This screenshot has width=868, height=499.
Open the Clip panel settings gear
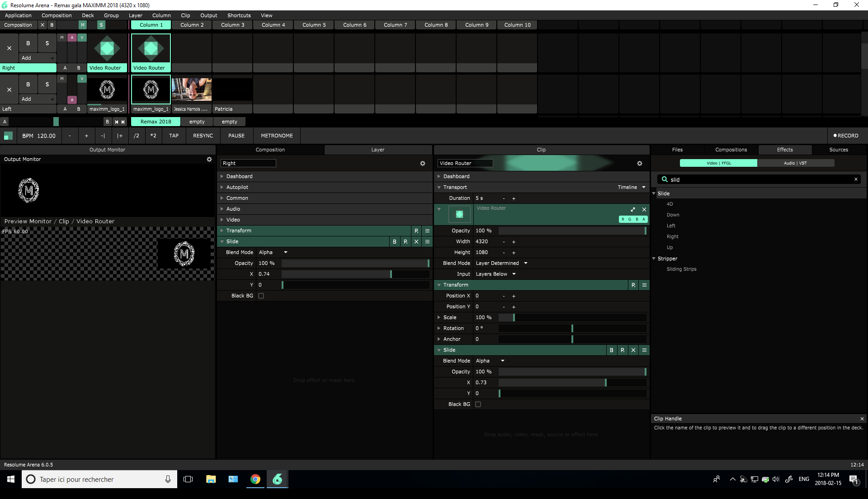[x=640, y=164]
